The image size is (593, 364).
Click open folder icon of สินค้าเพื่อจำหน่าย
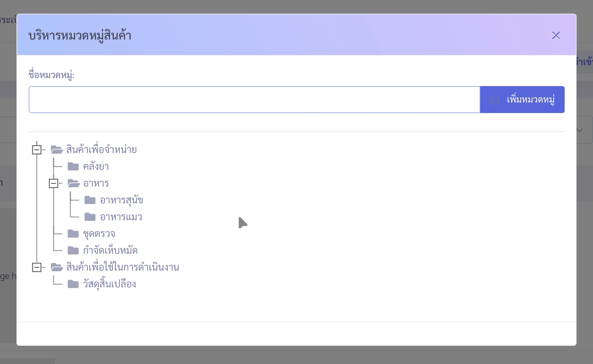click(x=57, y=149)
